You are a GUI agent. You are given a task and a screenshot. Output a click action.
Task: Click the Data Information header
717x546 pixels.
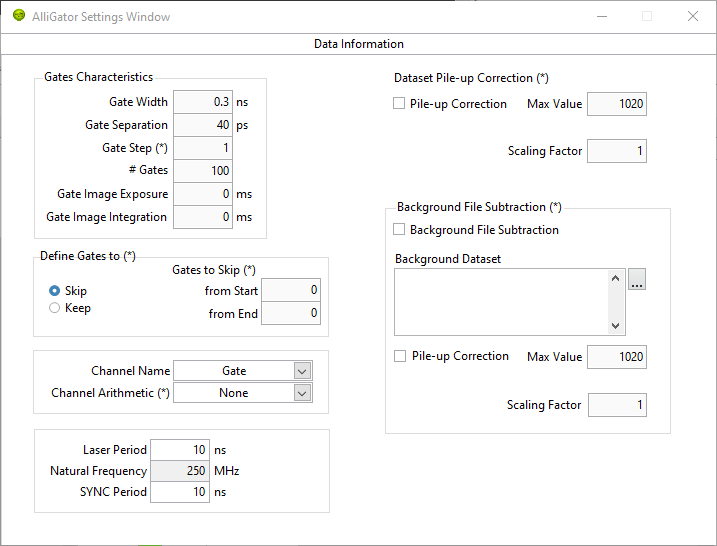click(358, 44)
